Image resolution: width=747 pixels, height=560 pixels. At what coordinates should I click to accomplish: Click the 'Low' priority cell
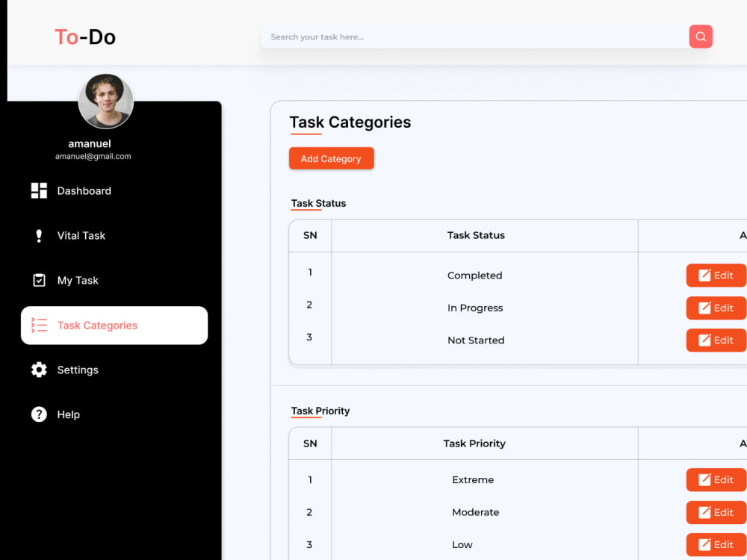pyautogui.click(x=462, y=545)
